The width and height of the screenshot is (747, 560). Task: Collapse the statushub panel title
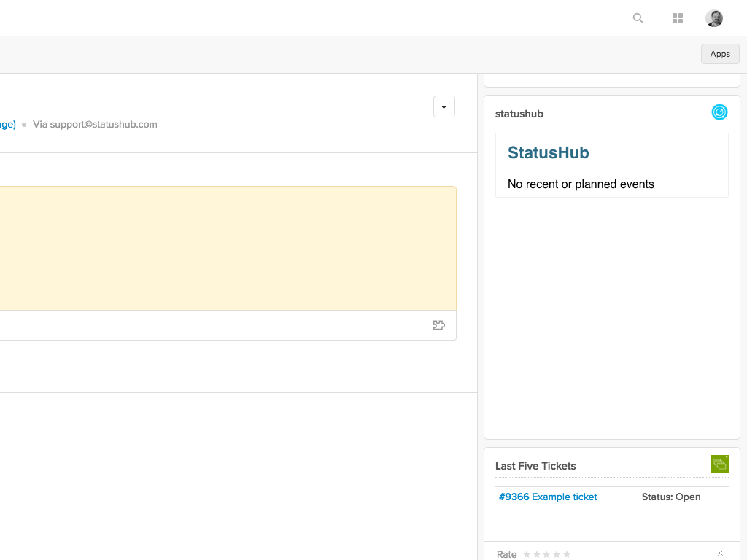[519, 114]
